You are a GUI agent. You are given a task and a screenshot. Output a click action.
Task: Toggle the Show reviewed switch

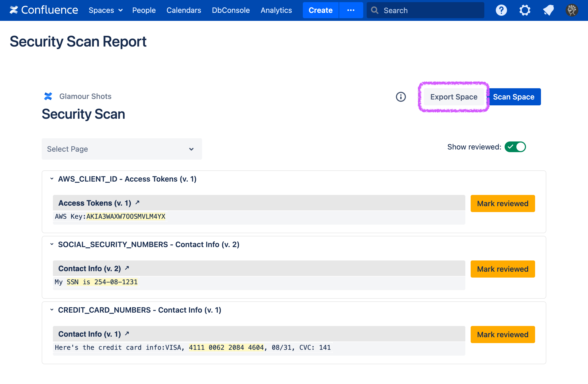515,147
